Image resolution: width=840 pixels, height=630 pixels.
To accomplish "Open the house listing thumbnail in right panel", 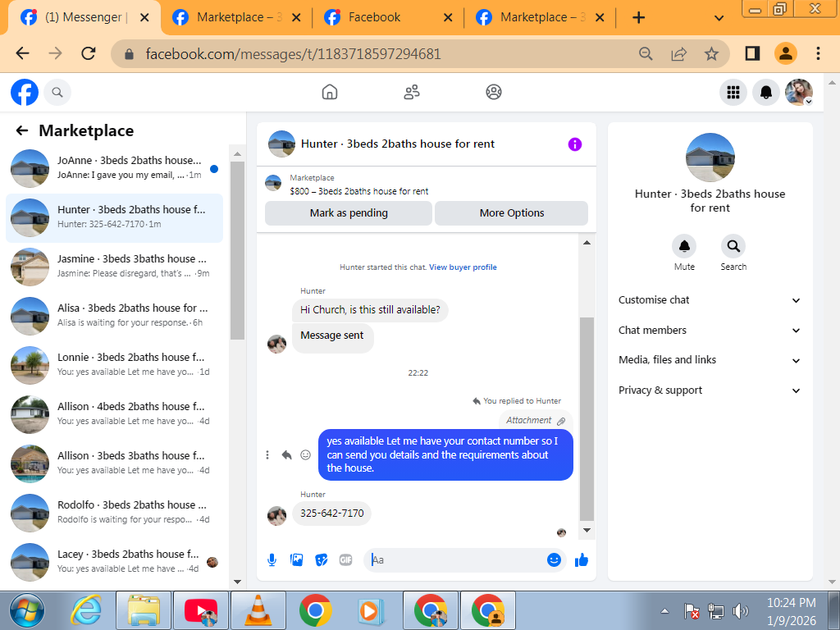I will point(710,157).
